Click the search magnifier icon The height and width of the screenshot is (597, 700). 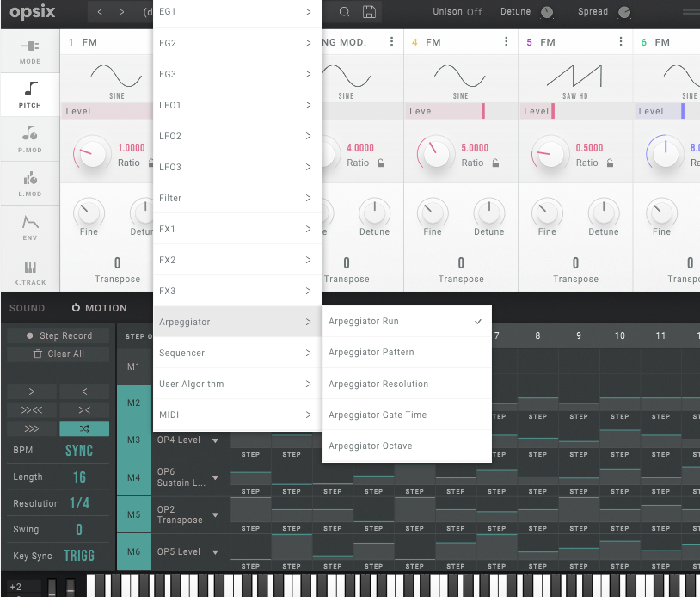(x=344, y=11)
